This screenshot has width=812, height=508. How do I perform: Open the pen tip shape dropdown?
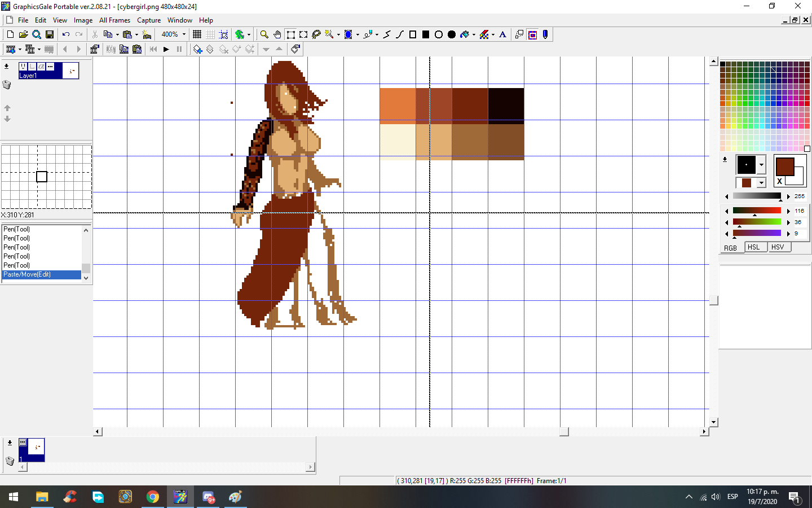coord(761,165)
